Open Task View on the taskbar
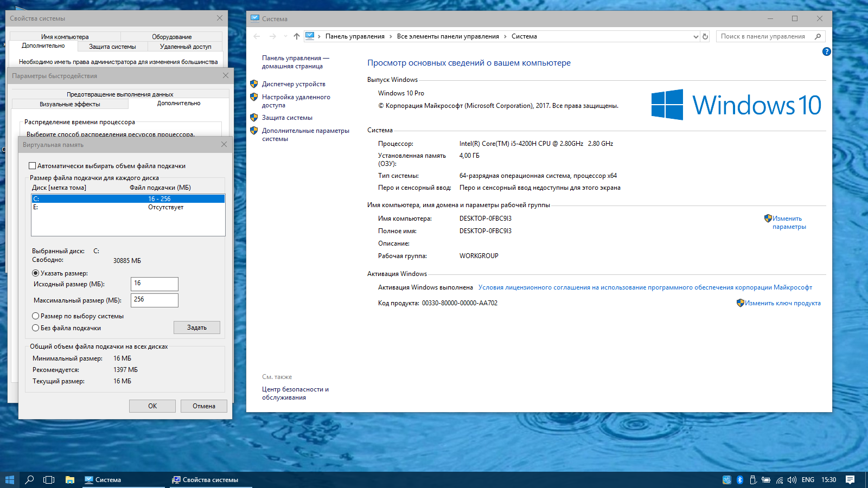The image size is (868, 488). (x=49, y=480)
